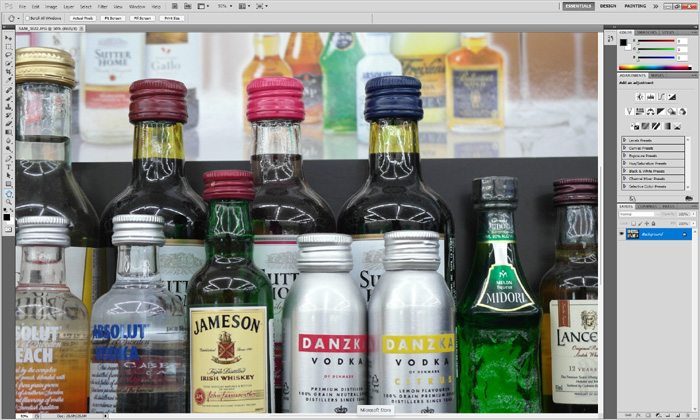The image size is (700, 420).
Task: Add a Photo Filter adjustment
Action: [x=672, y=112]
